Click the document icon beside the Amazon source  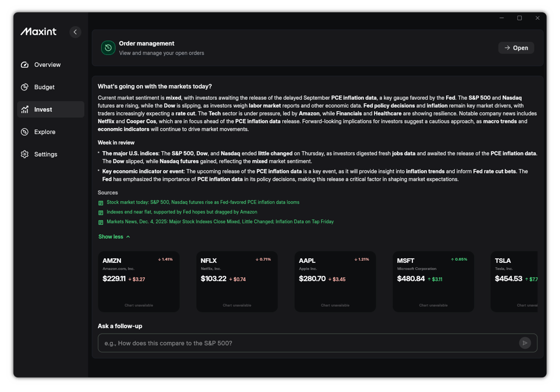pyautogui.click(x=101, y=212)
